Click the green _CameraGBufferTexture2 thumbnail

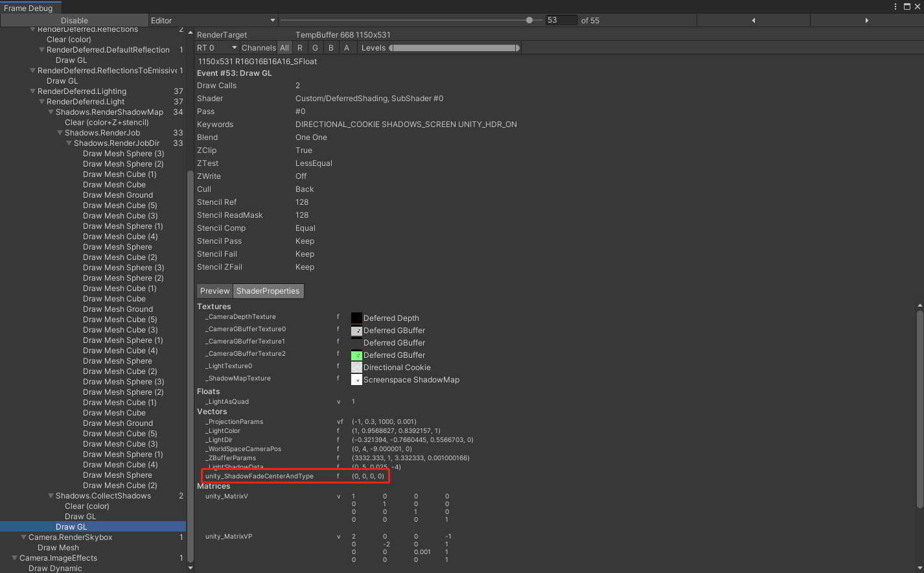coord(356,355)
